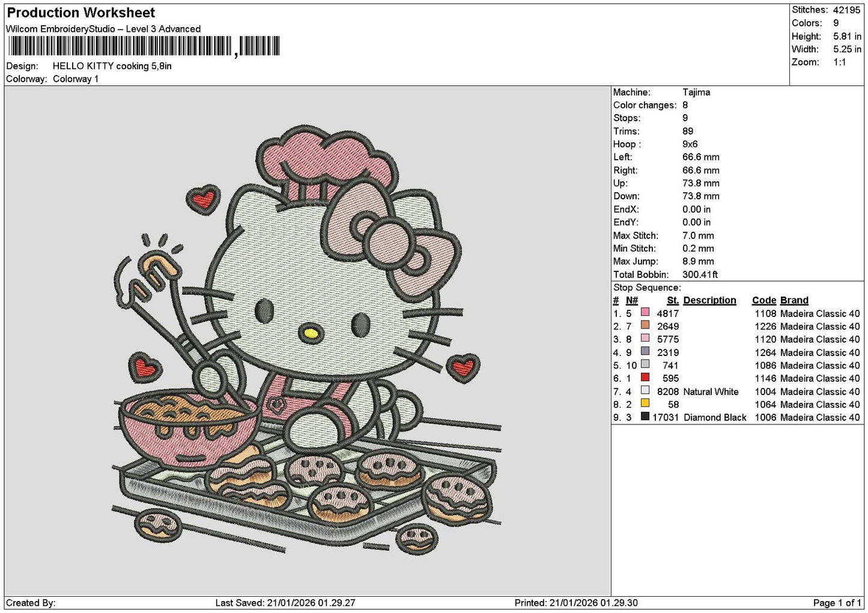Click the purple-gray swatch for code 1264
The width and height of the screenshot is (868, 613).
(645, 351)
